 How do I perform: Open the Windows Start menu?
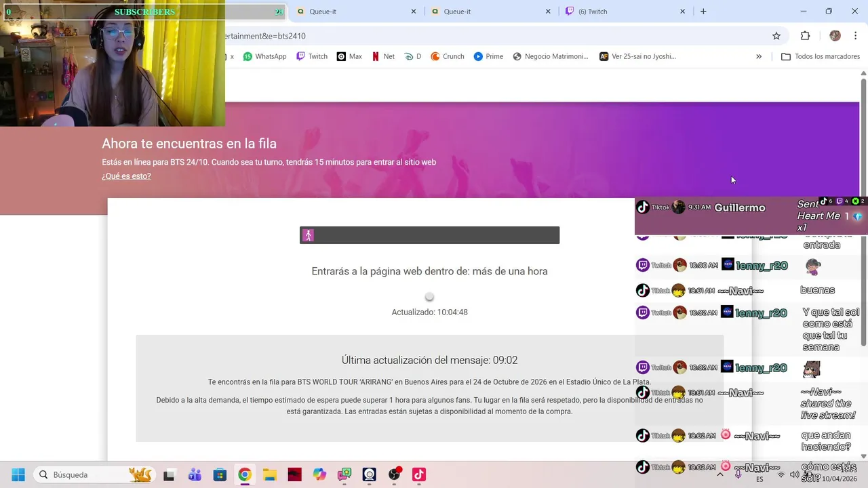pos(18,474)
